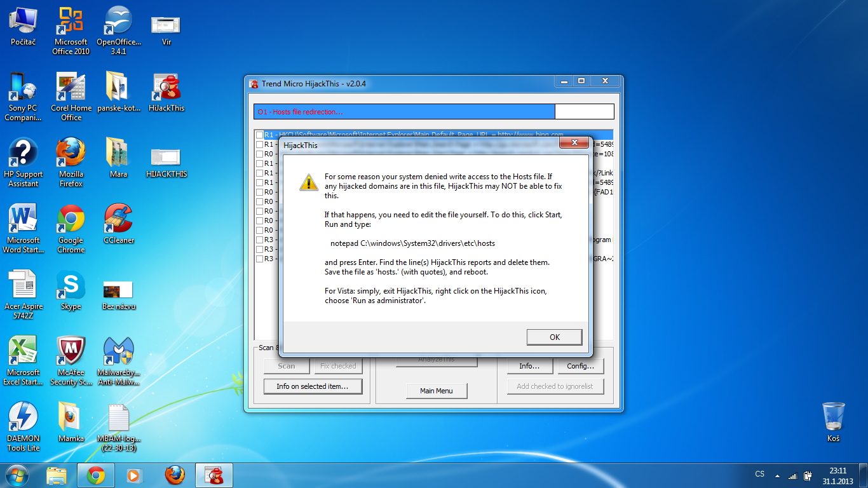The width and height of the screenshot is (868, 488).
Task: Open Windows Explorer from the taskbar
Action: [x=57, y=475]
